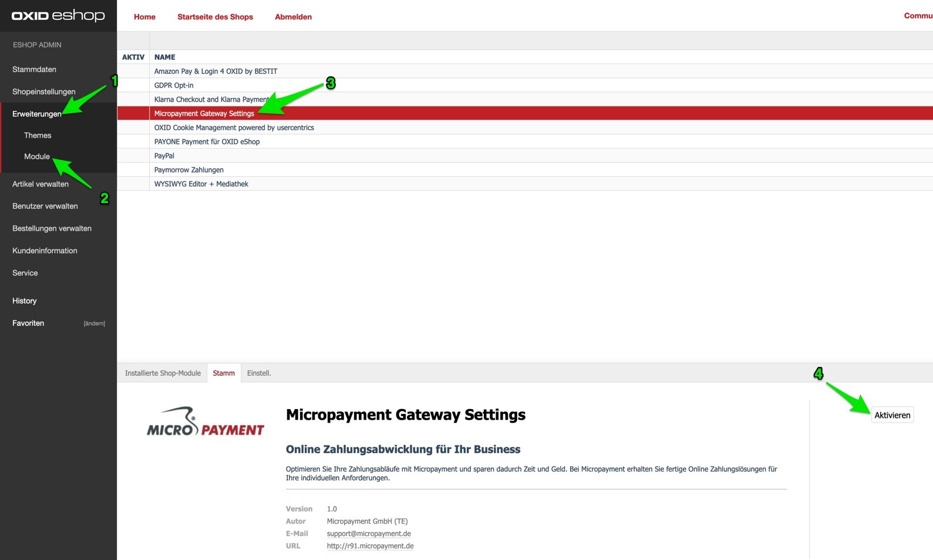Open Favoriten in the sidebar
The image size is (933, 560).
click(x=28, y=323)
